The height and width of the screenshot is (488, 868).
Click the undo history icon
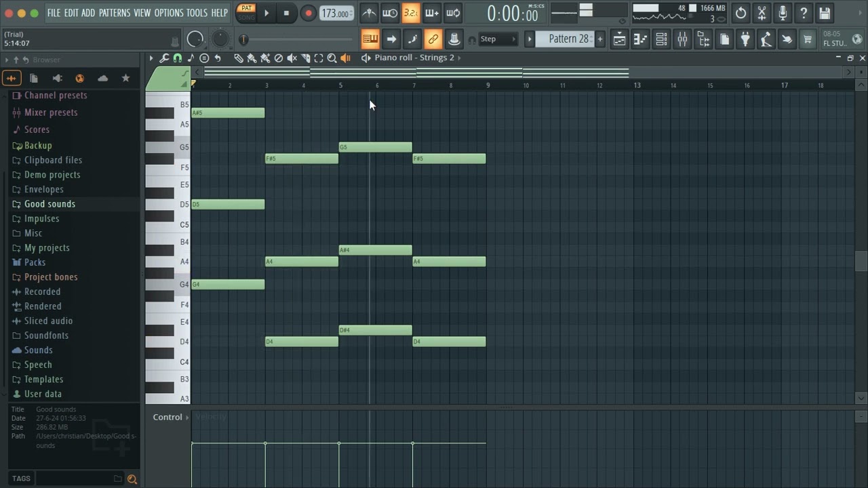(741, 13)
